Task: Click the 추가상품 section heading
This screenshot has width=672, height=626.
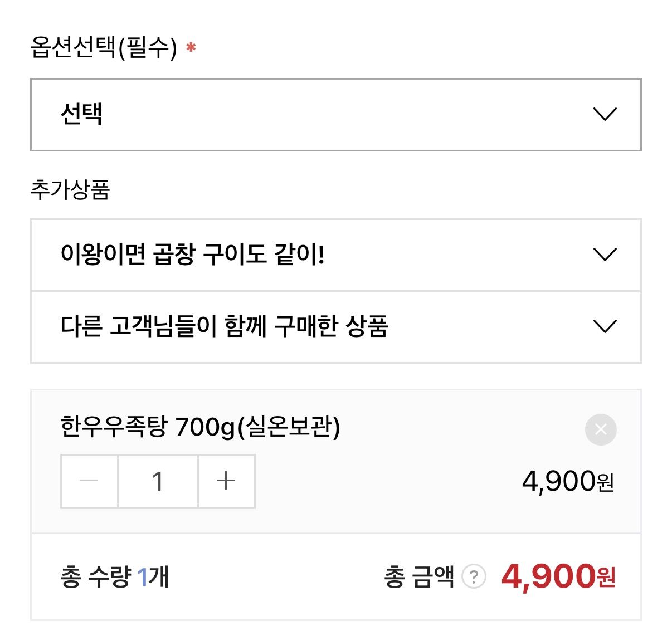Action: [x=70, y=189]
